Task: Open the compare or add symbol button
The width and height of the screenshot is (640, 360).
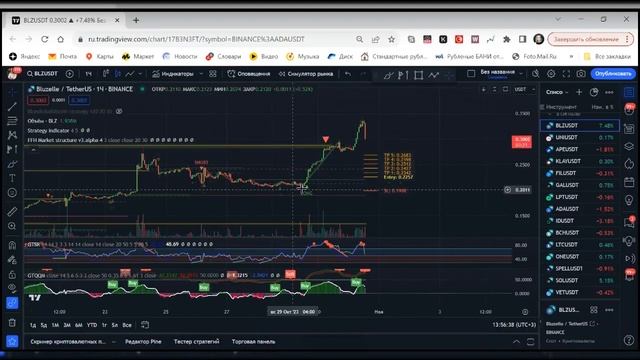Action: (x=70, y=74)
